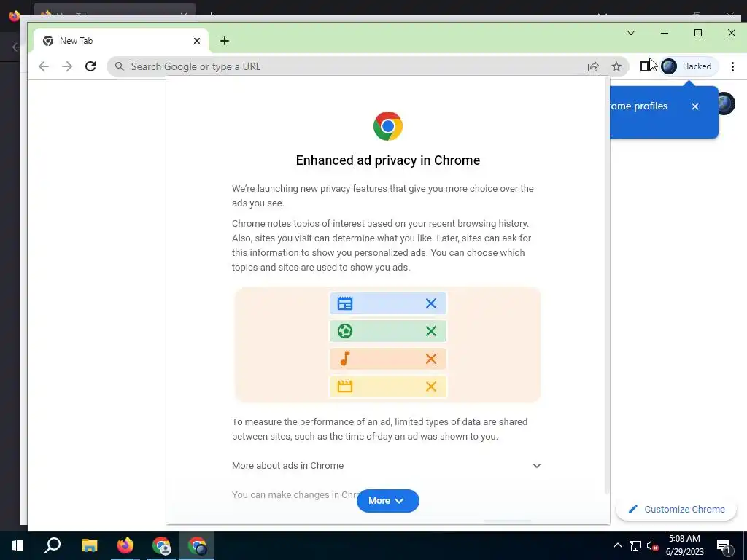Click the Enhanced ad privacy in Chrome heading
This screenshot has height=560, width=747.
388,160
